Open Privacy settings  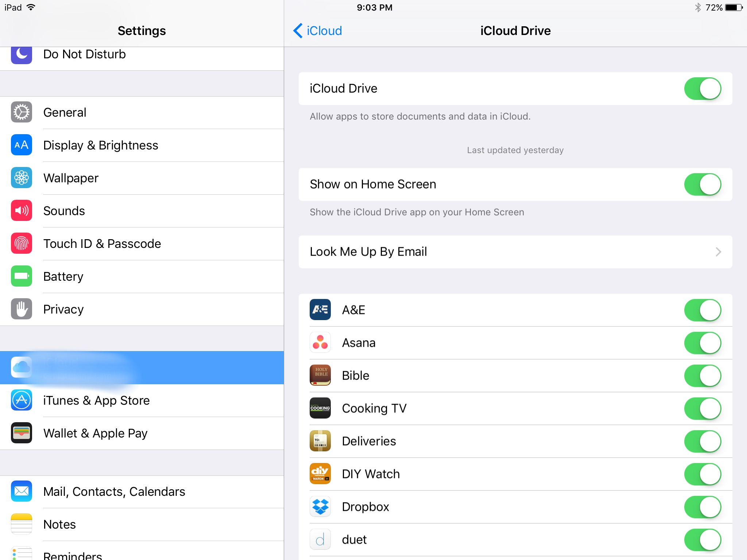(x=63, y=309)
